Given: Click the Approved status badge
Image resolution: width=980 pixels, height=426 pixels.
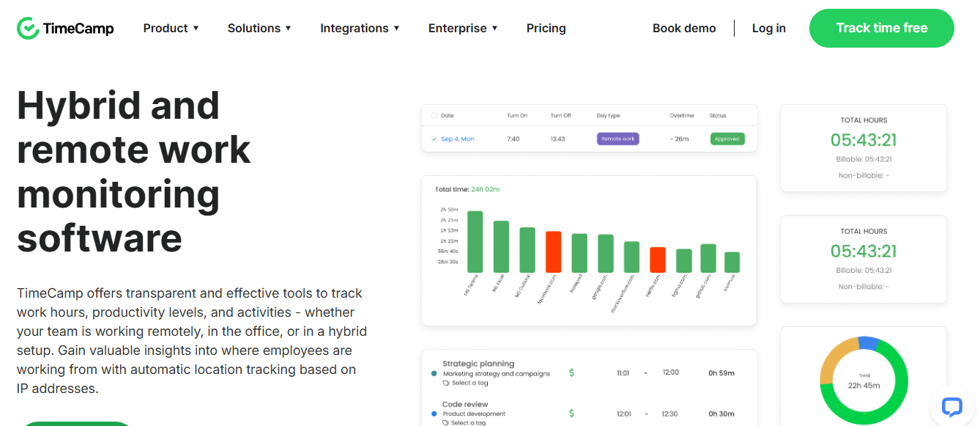Looking at the screenshot, I should coord(727,139).
